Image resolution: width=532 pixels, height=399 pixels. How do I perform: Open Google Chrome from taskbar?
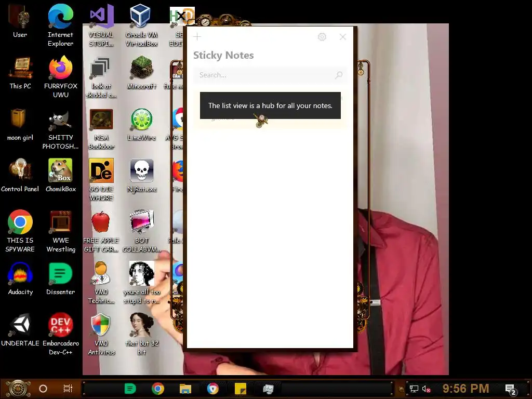click(x=158, y=389)
